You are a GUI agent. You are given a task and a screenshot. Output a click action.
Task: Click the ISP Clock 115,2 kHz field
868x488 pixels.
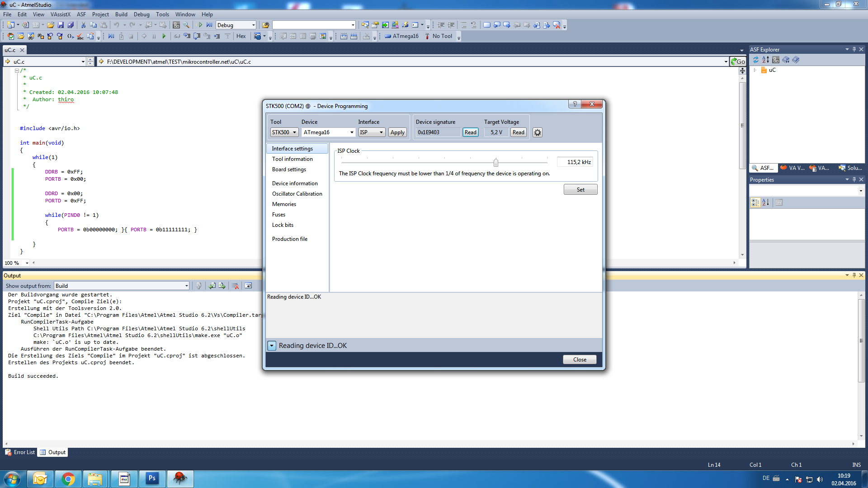(575, 162)
